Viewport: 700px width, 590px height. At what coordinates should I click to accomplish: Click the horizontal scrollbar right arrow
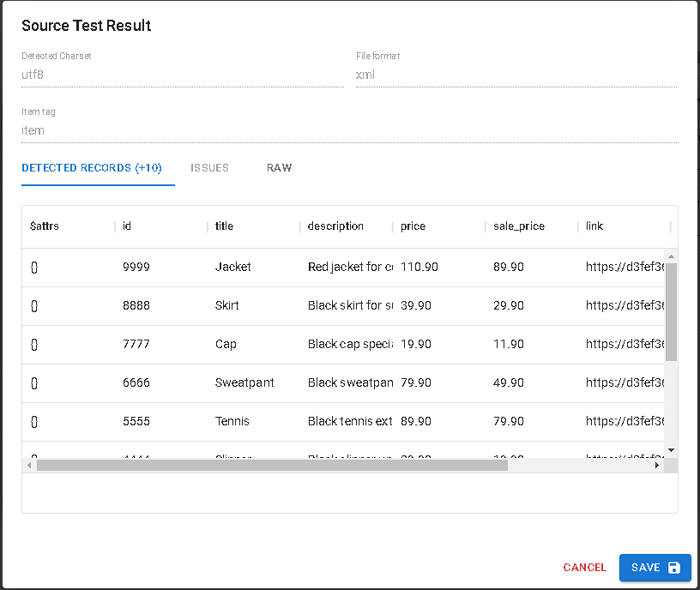point(658,465)
